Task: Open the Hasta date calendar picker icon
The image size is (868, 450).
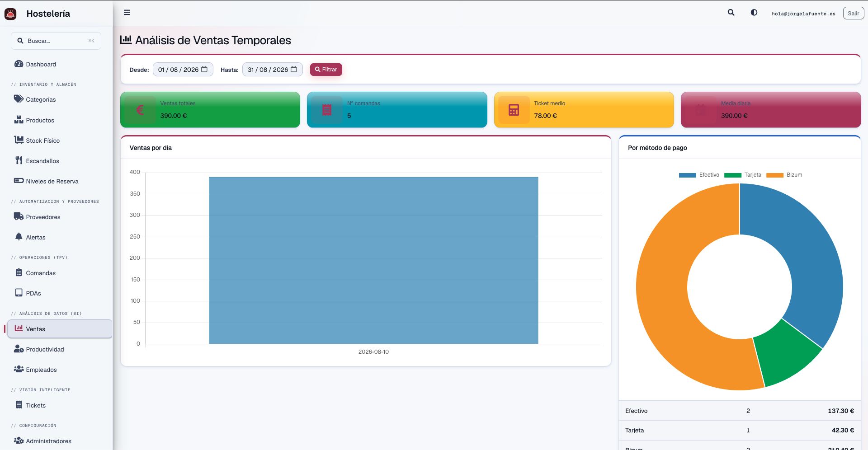Action: [294, 69]
